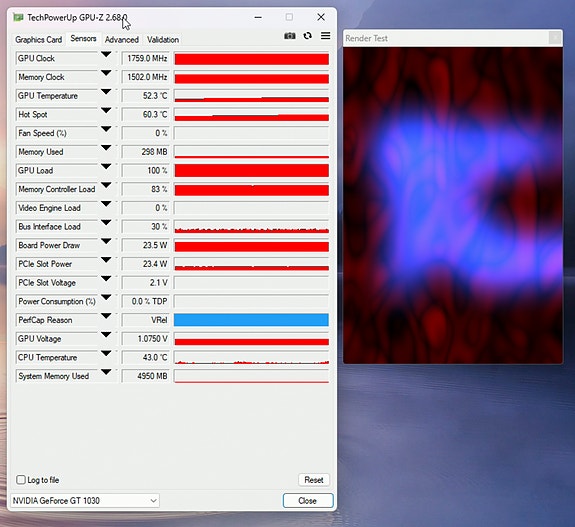The height and width of the screenshot is (527, 575).
Task: Switch to the Advanced tab
Action: point(122,40)
